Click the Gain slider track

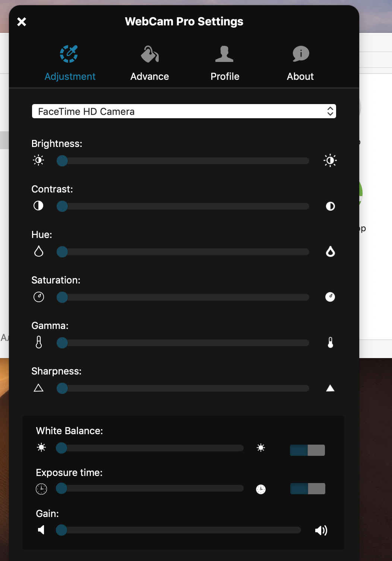tap(178, 530)
